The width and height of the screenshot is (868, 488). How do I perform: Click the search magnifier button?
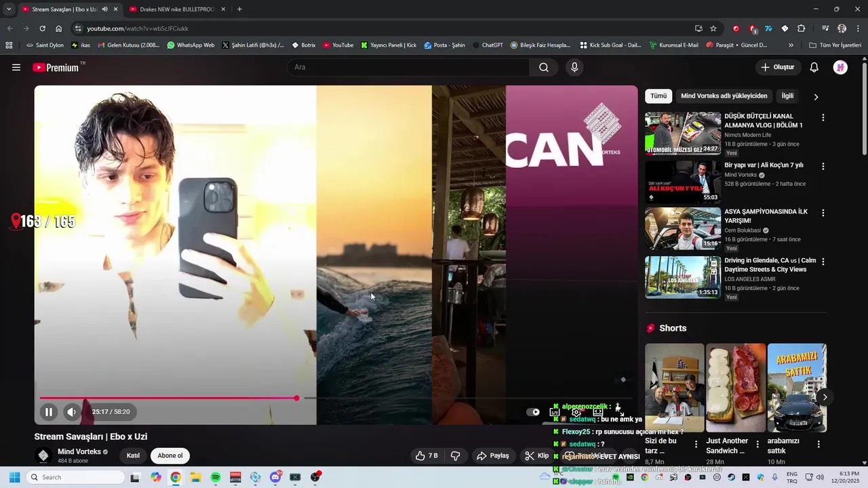point(544,67)
